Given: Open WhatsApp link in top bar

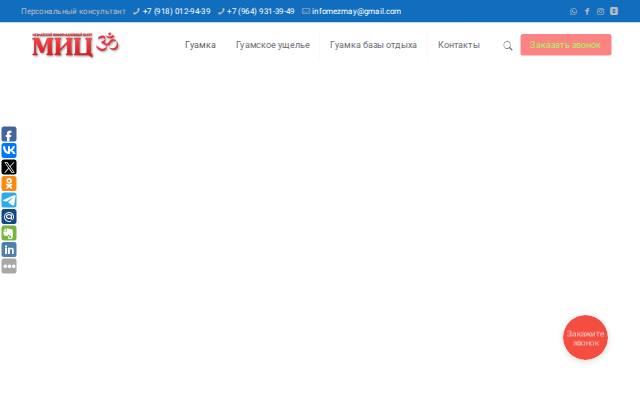Looking at the screenshot, I should 573,11.
